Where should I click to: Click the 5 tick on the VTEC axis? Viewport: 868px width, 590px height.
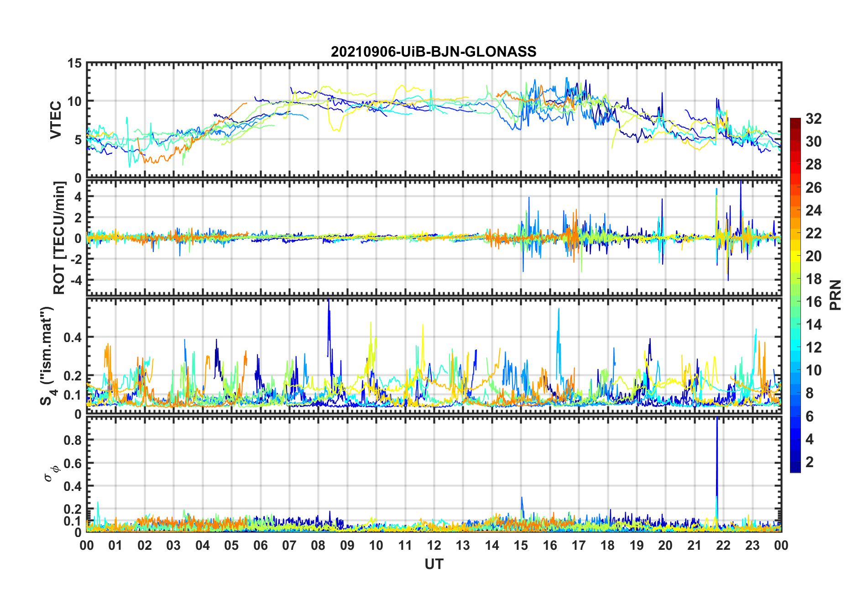(x=78, y=140)
